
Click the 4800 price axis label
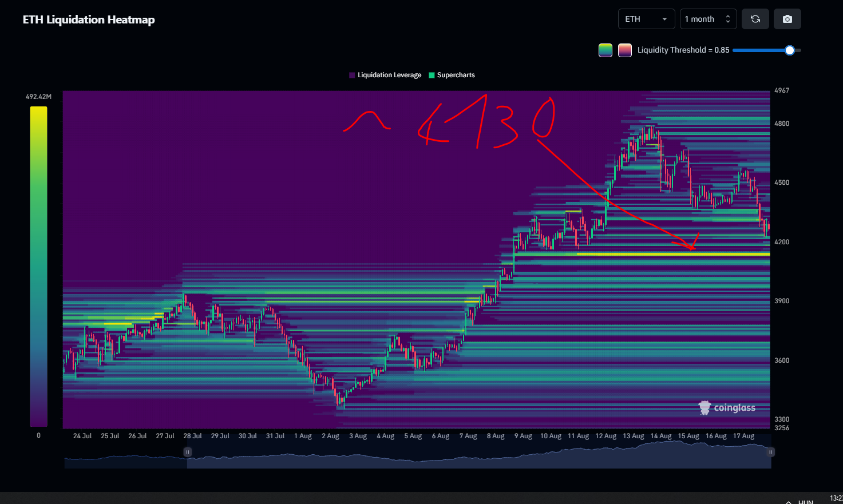(x=781, y=124)
